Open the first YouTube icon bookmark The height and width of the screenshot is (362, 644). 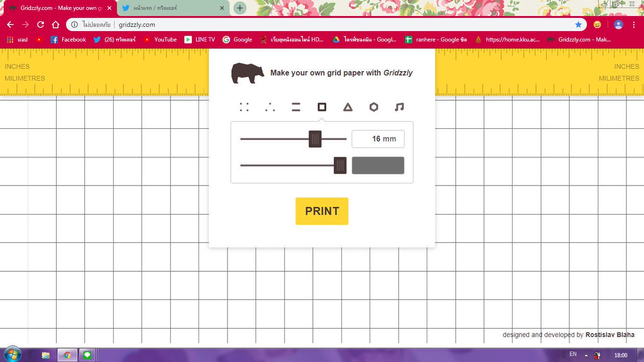click(39, 39)
